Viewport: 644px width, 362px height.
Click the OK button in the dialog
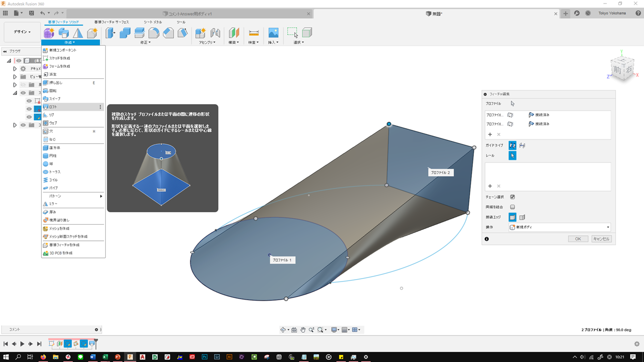(578, 239)
